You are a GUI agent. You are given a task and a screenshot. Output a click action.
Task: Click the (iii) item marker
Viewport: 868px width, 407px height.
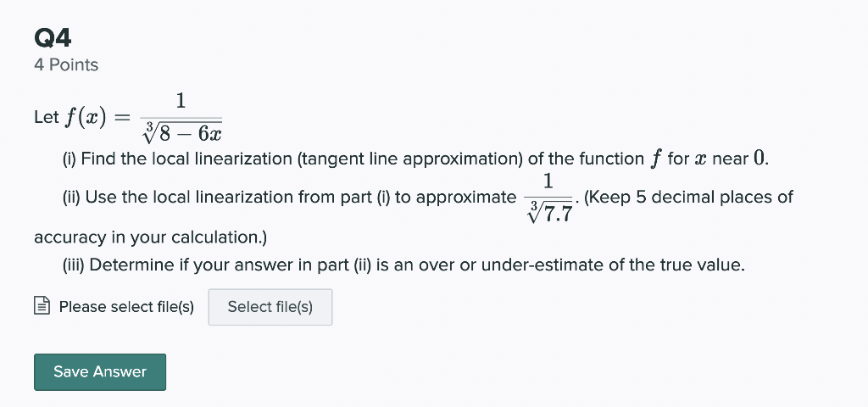point(74,265)
